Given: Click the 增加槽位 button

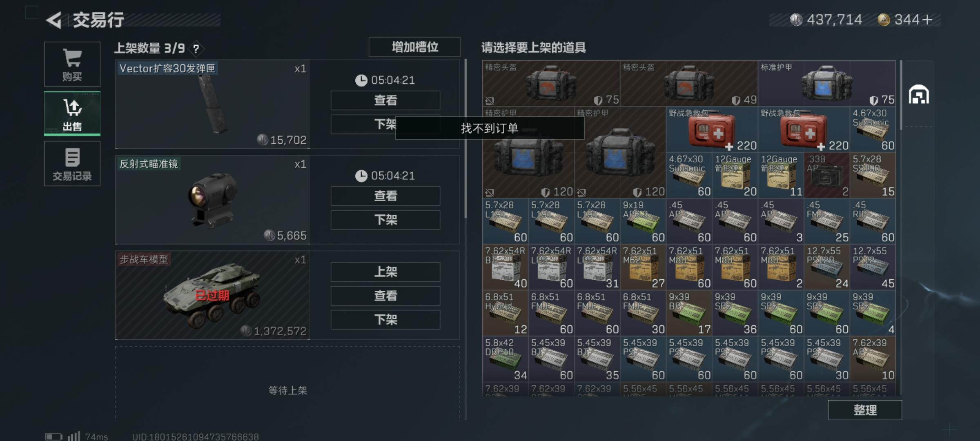Looking at the screenshot, I should (x=414, y=47).
